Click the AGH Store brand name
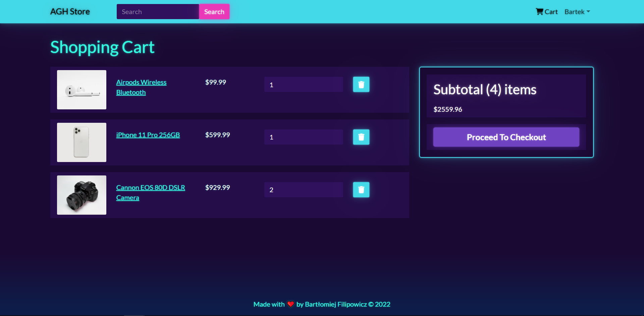The height and width of the screenshot is (316, 644). point(70,11)
